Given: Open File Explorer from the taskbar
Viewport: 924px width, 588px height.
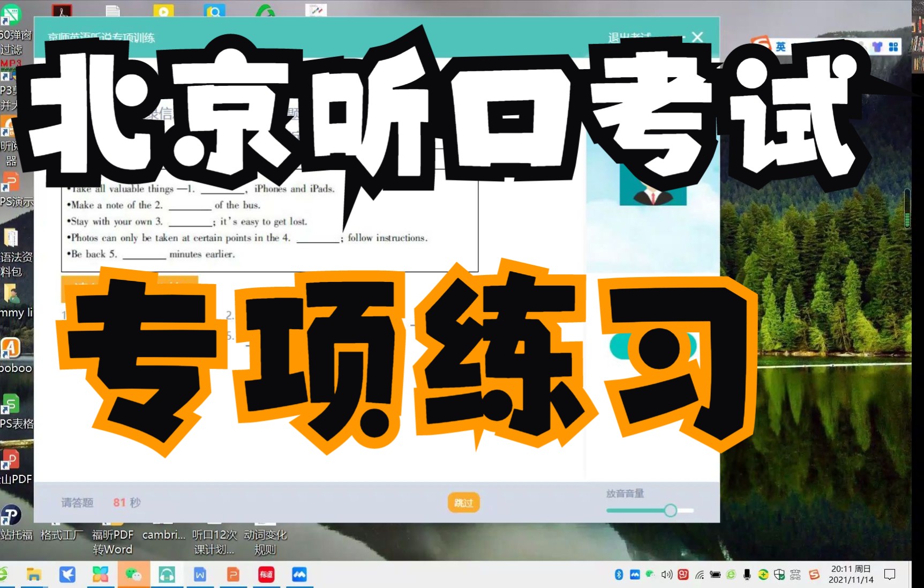Looking at the screenshot, I should (x=34, y=575).
